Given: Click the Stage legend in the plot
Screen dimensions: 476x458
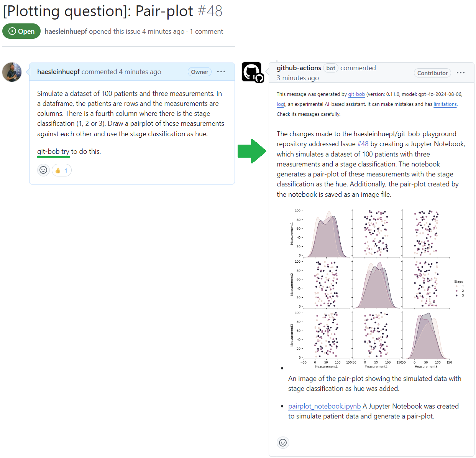Looking at the screenshot, I should (459, 288).
